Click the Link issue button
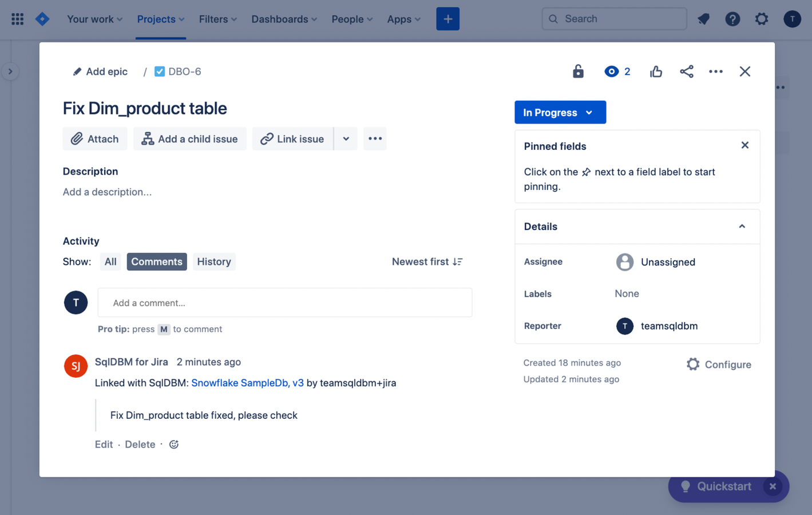This screenshot has height=515, width=812. 292,139
